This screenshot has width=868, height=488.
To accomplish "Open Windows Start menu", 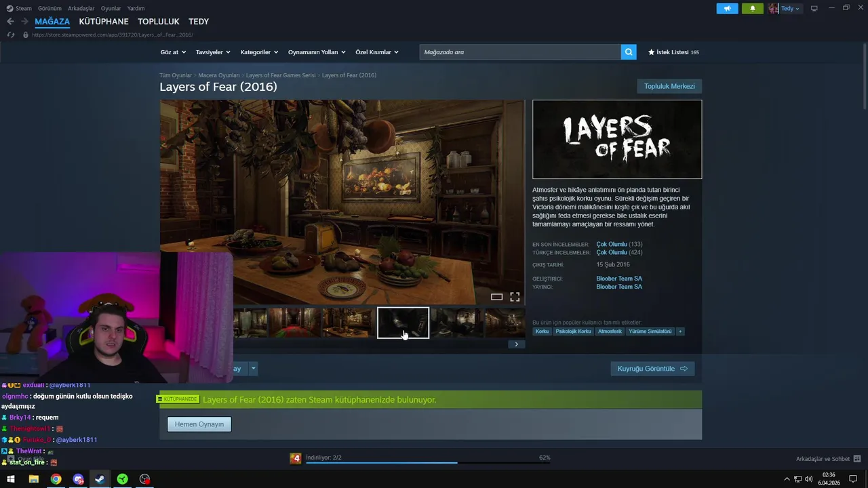I will point(11,479).
